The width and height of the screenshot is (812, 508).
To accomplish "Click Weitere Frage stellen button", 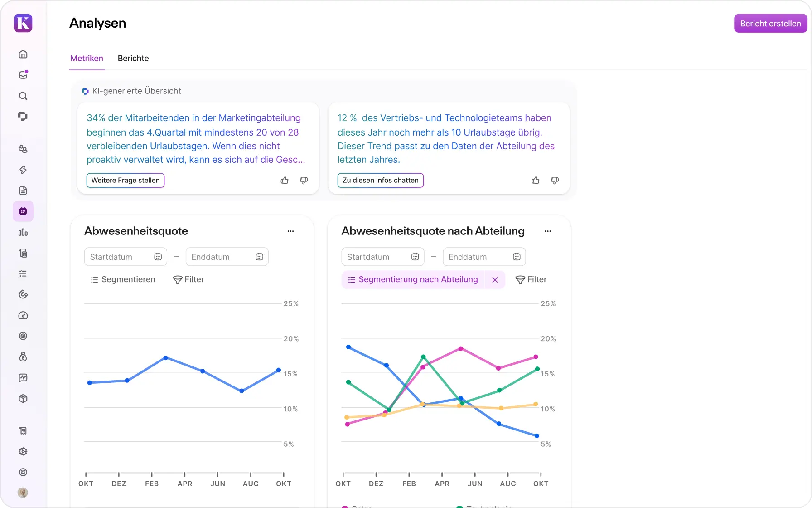I will 126,181.
